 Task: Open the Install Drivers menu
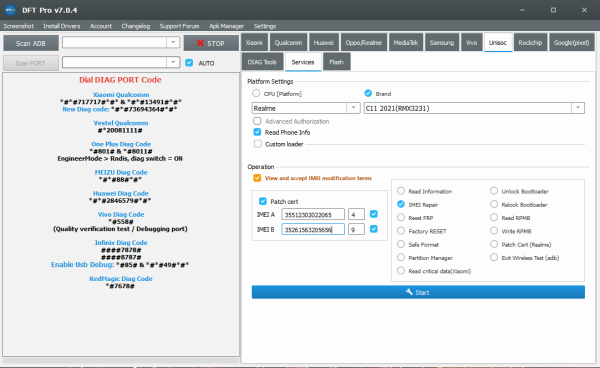pyautogui.click(x=62, y=26)
